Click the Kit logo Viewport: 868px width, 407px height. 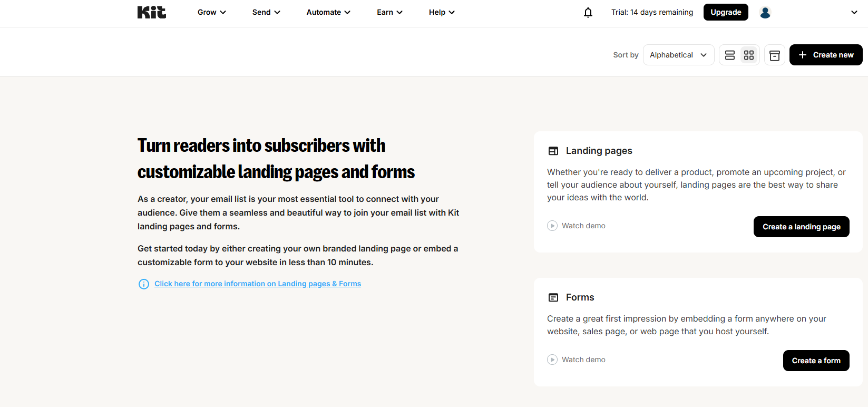(x=152, y=12)
